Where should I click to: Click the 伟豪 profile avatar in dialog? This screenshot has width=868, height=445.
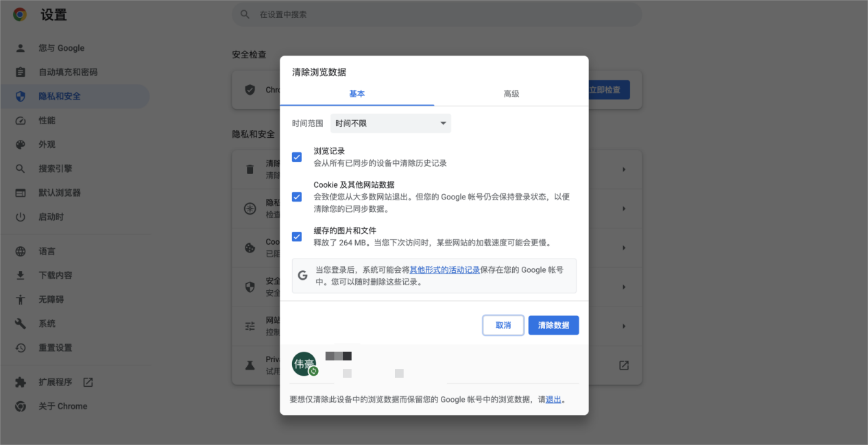tap(304, 364)
